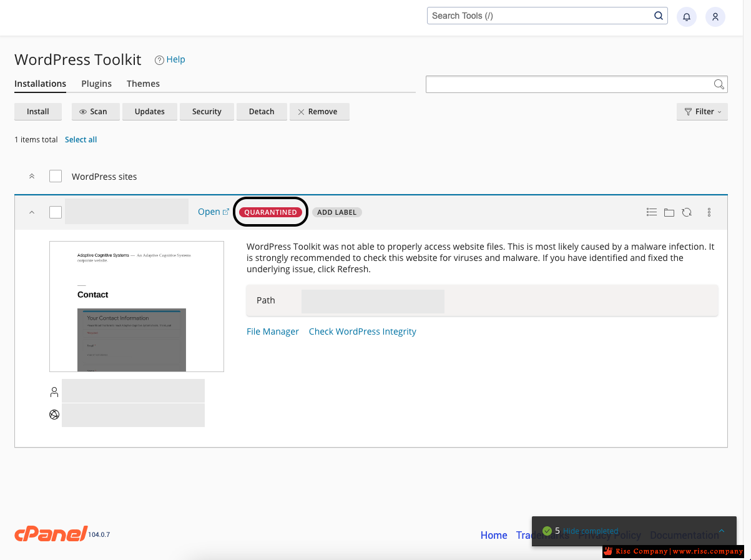Open the site via Open link
The width and height of the screenshot is (751, 560).
[214, 212]
